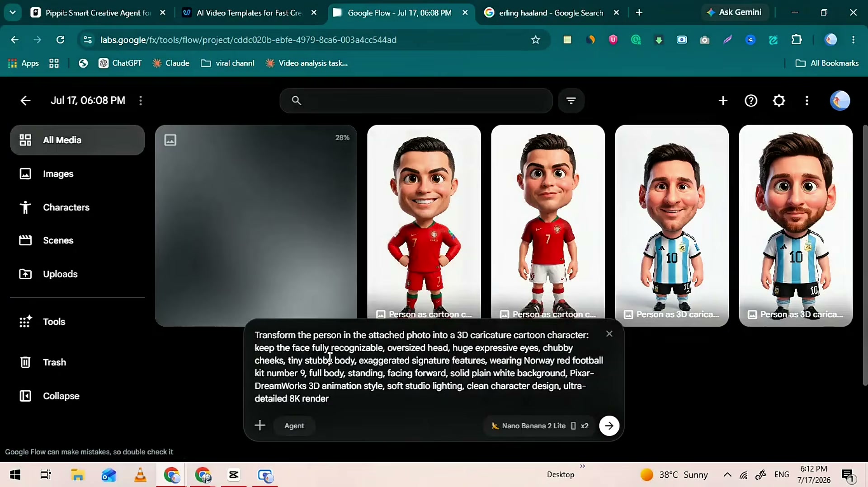Open the Ronaldo cartoon with white shorts
This screenshot has width=868, height=487.
[548, 221]
